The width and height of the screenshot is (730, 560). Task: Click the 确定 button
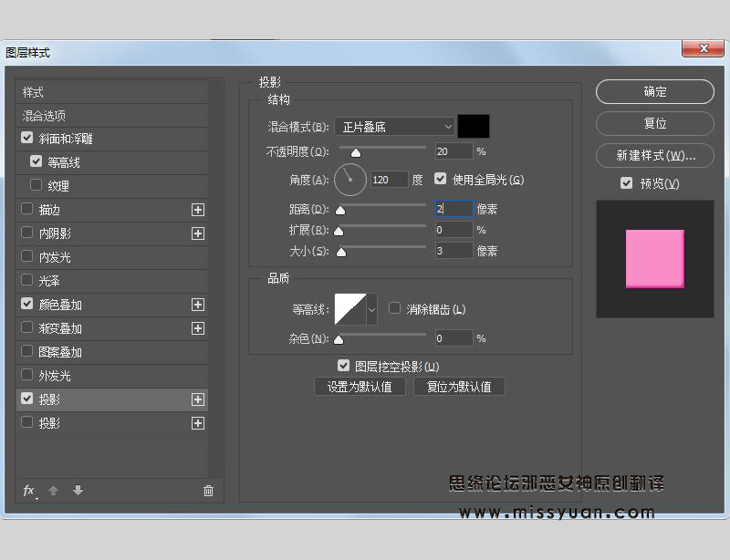[654, 91]
